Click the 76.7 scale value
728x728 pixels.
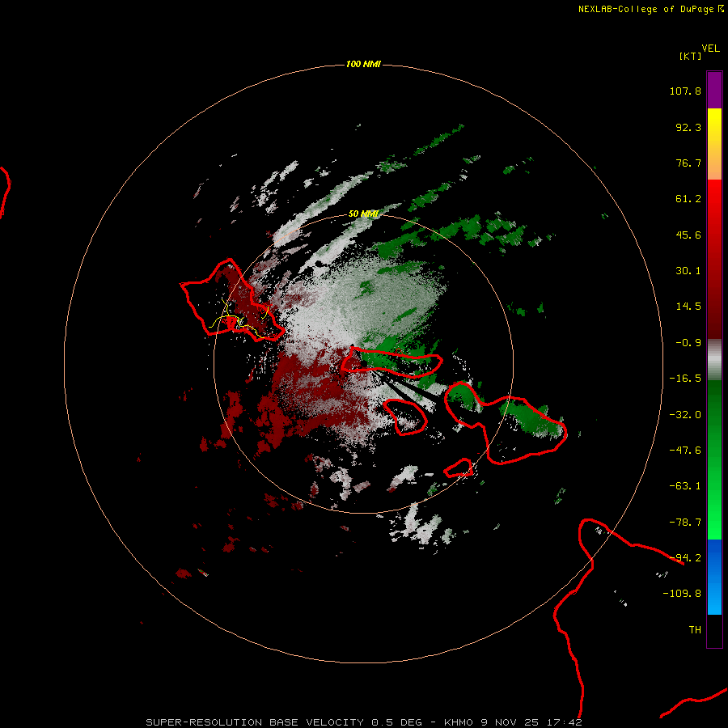688,163
